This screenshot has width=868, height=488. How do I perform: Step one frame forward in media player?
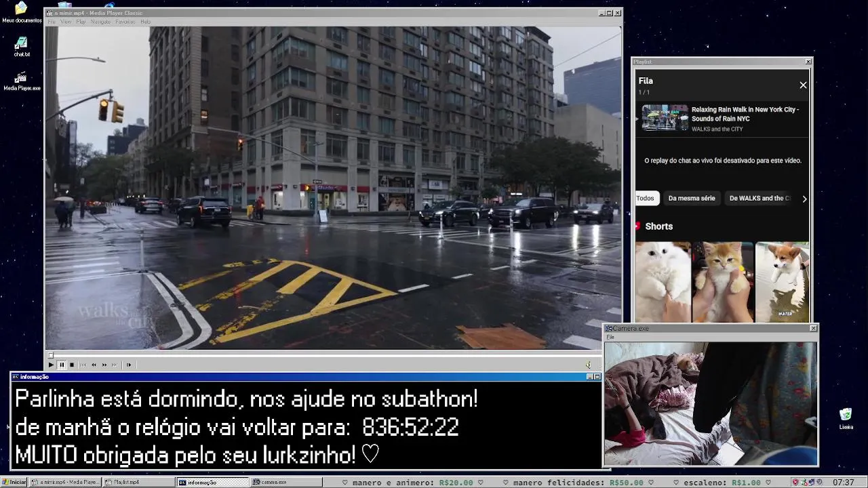pos(128,365)
